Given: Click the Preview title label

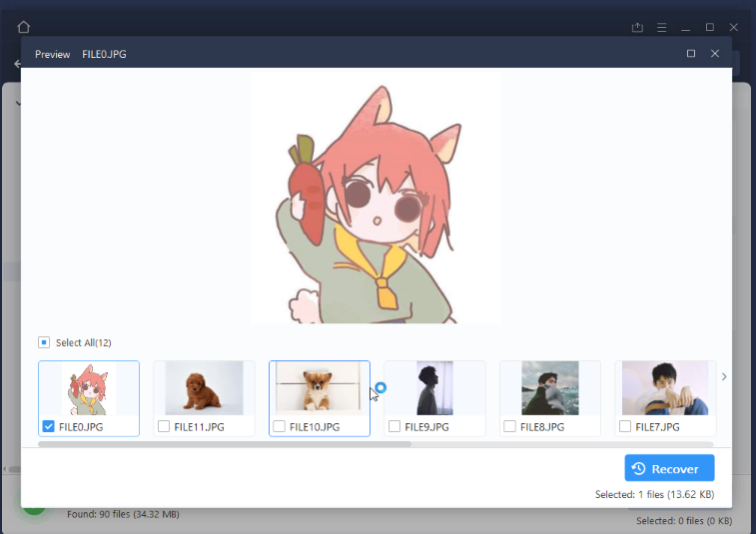Looking at the screenshot, I should tap(53, 55).
